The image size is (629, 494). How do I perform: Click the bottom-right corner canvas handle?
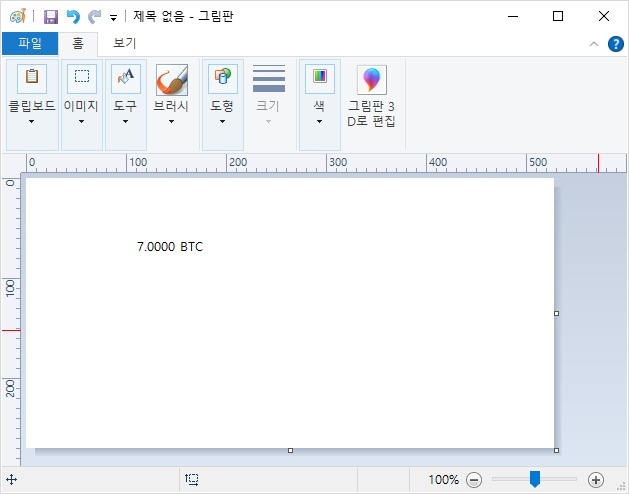(x=556, y=451)
